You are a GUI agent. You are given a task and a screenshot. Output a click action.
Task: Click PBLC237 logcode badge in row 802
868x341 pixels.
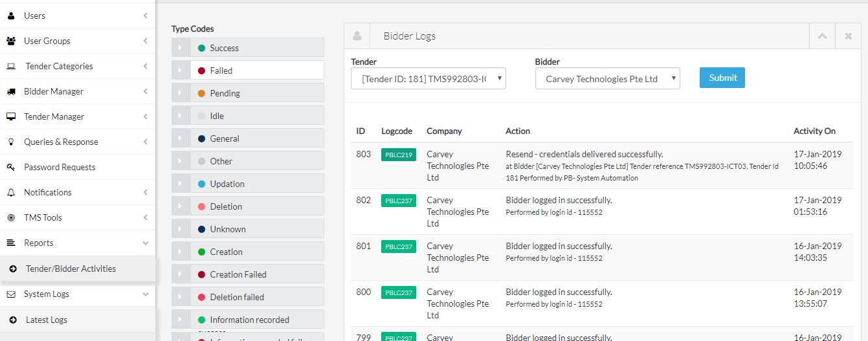399,201
